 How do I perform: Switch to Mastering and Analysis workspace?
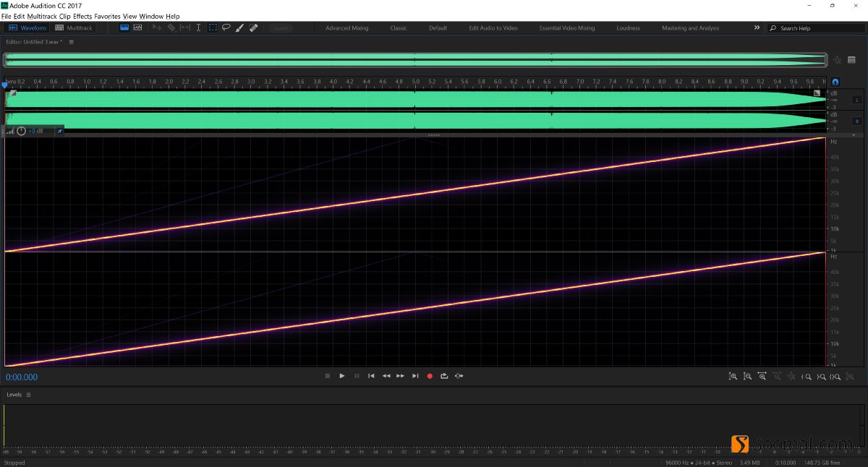pyautogui.click(x=690, y=28)
